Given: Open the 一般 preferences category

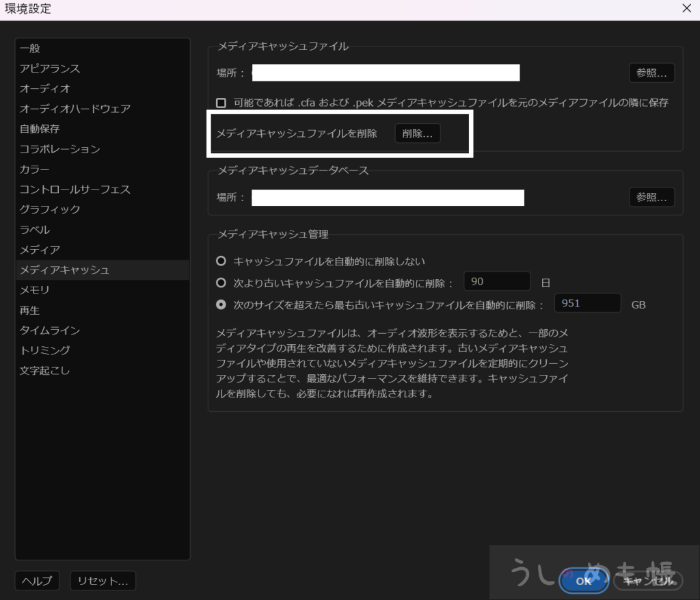Looking at the screenshot, I should click(30, 49).
